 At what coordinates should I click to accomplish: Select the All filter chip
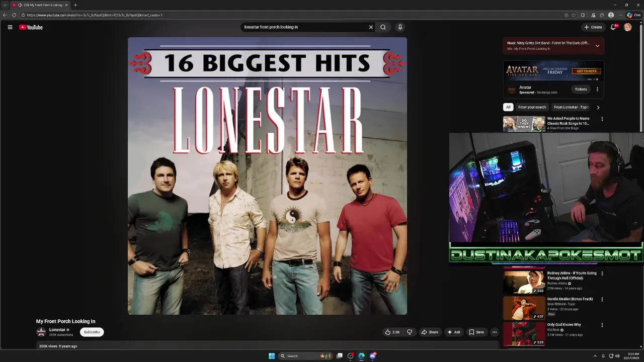[x=508, y=107]
